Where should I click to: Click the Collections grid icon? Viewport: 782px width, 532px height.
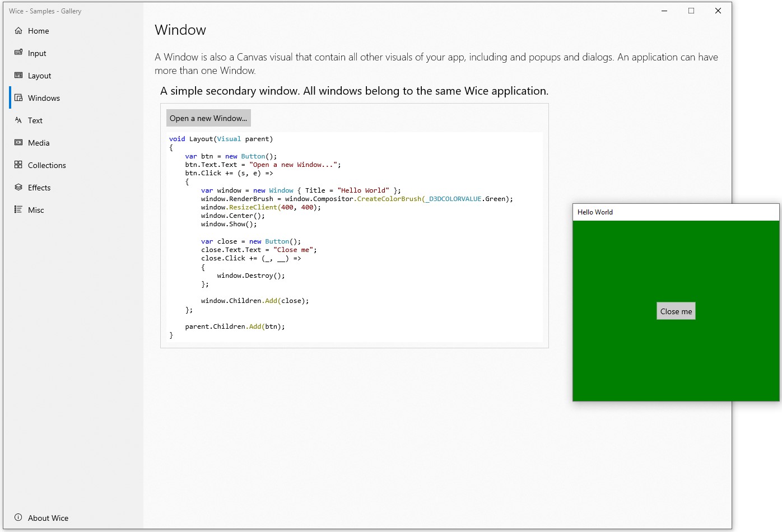[18, 165]
